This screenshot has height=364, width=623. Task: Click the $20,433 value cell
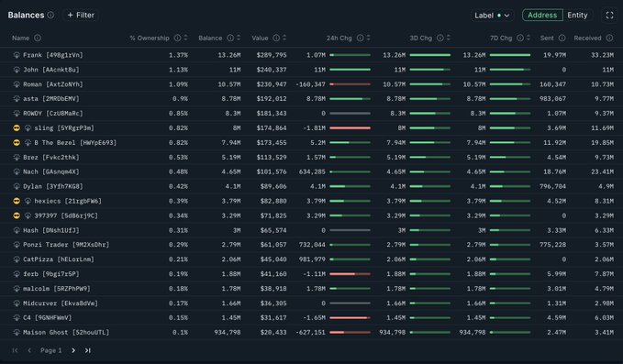273,333
